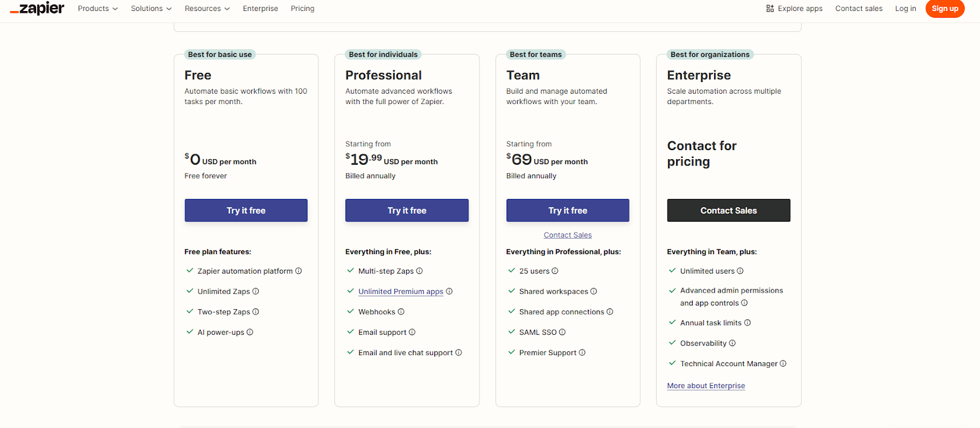Screen dimensions: 980x428
Task: Go to the Enterprise nav item
Action: [260, 9]
